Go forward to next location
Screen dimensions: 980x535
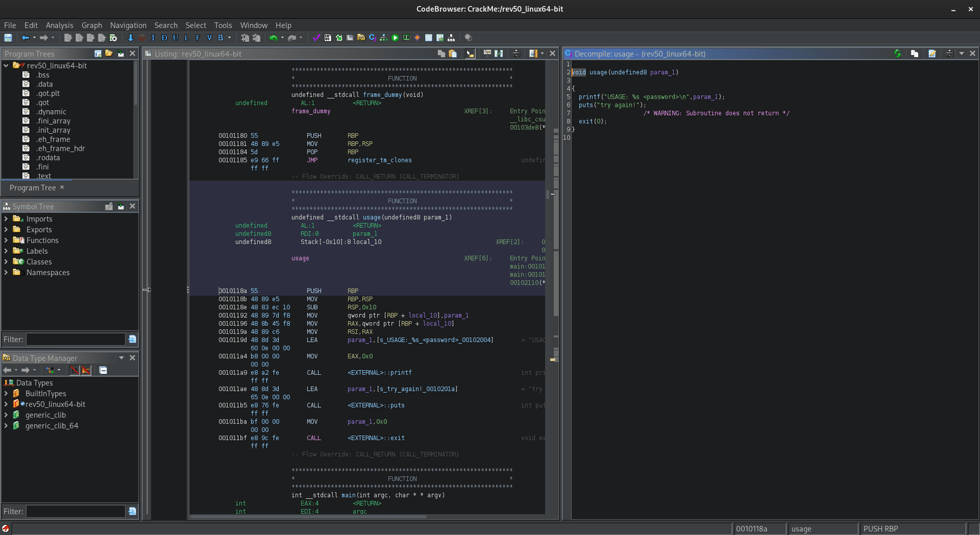(x=43, y=38)
